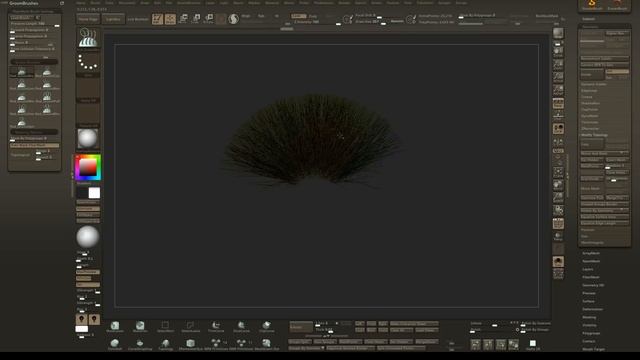Select the Scale gizmo icon in top shelf

196,19
